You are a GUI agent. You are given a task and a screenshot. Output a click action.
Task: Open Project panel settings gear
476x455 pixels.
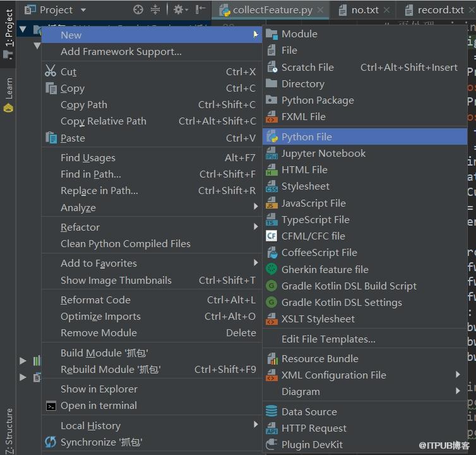coord(181,9)
